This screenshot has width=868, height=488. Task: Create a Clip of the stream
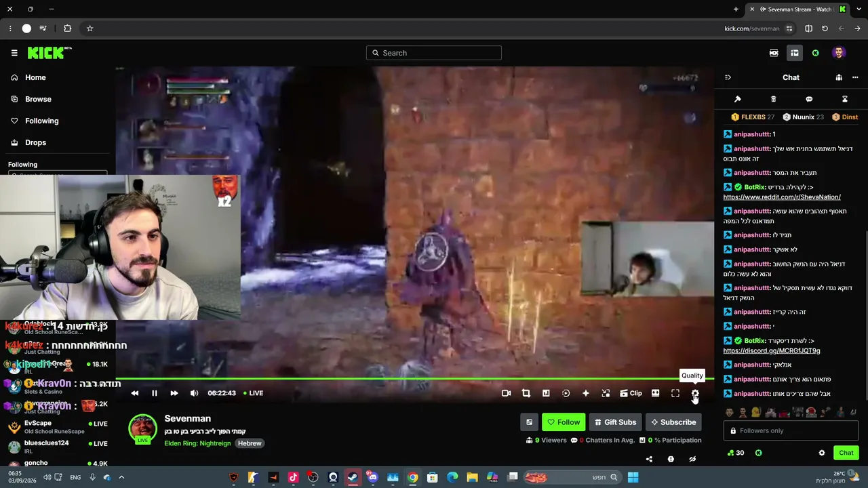(631, 393)
